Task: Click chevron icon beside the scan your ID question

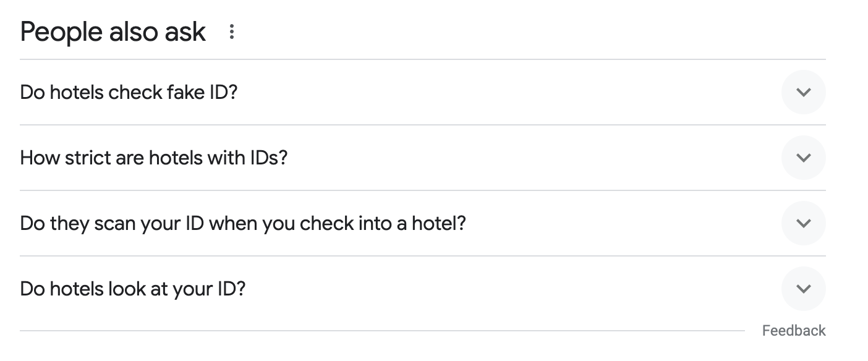Action: [x=803, y=223]
